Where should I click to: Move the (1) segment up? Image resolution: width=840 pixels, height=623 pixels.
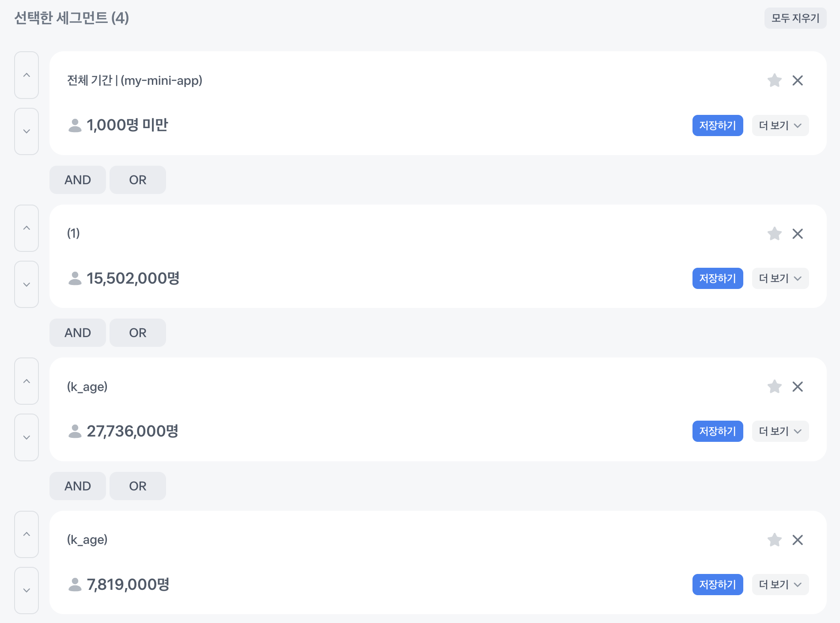click(26, 228)
